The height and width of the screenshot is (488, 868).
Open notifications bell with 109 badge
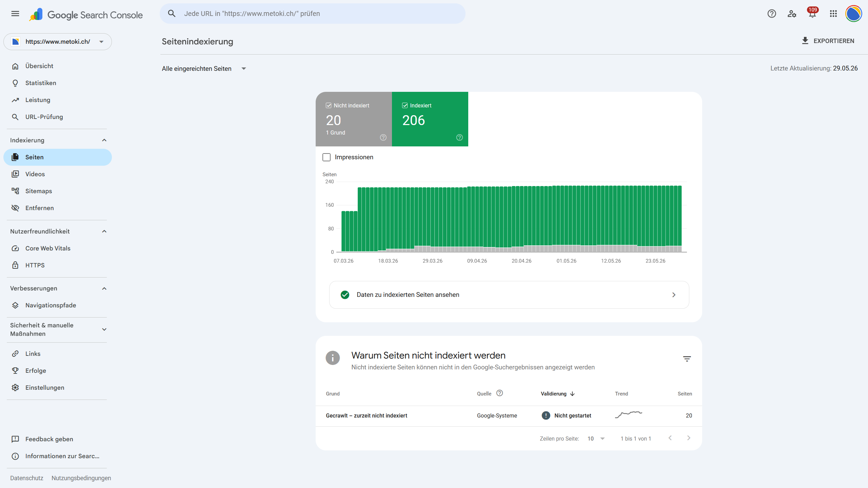(x=812, y=14)
